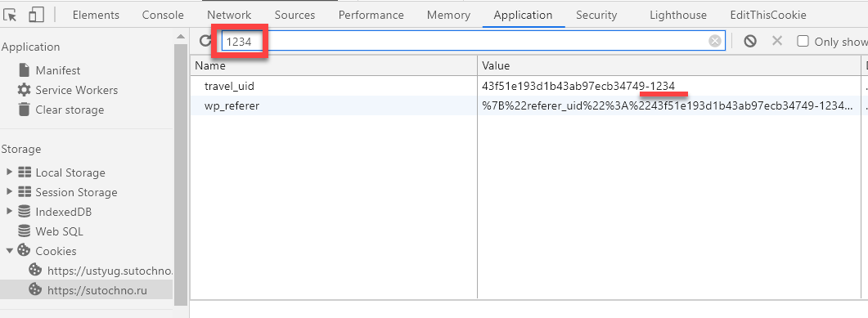Click the delete selected cookie X icon

point(777,41)
